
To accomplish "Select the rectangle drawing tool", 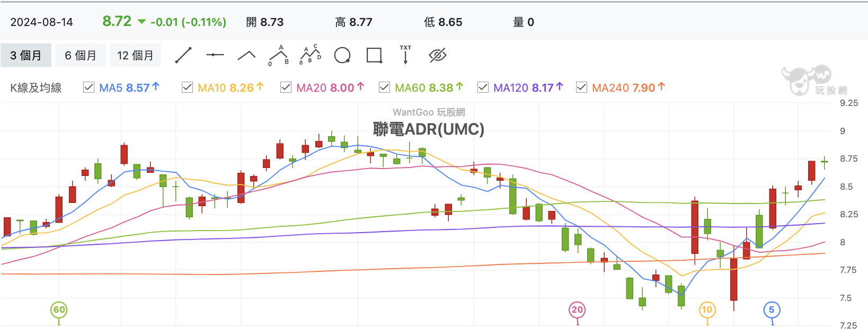I will (374, 55).
